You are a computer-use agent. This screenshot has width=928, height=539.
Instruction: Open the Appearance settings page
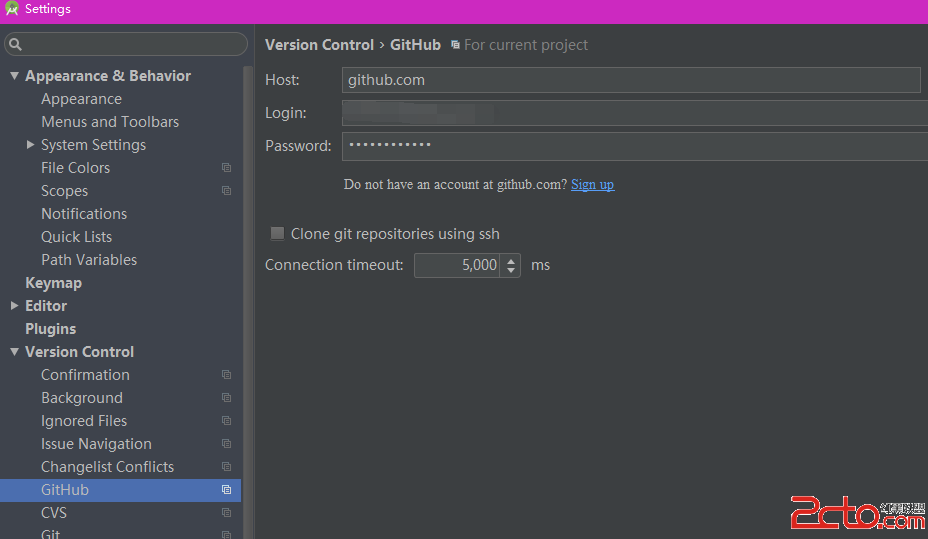click(82, 99)
